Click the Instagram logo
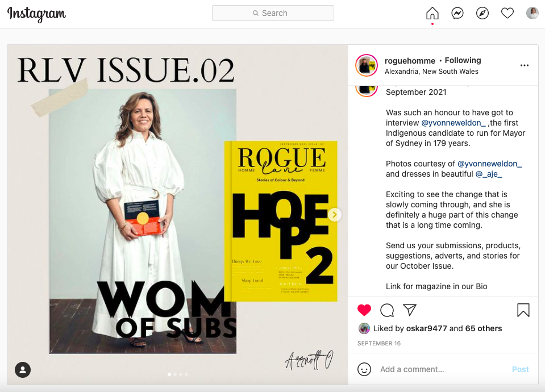545x392 pixels. tap(36, 14)
